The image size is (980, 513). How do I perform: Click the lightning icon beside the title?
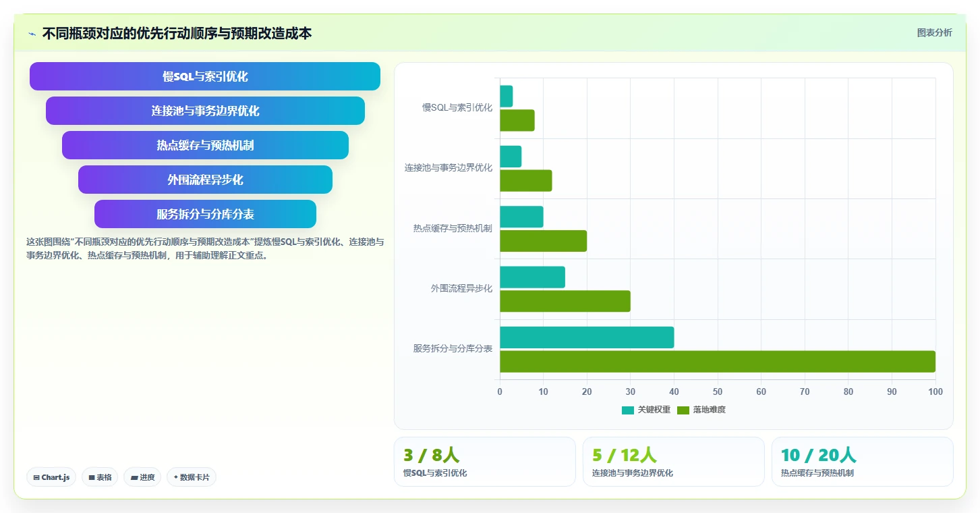(32, 34)
